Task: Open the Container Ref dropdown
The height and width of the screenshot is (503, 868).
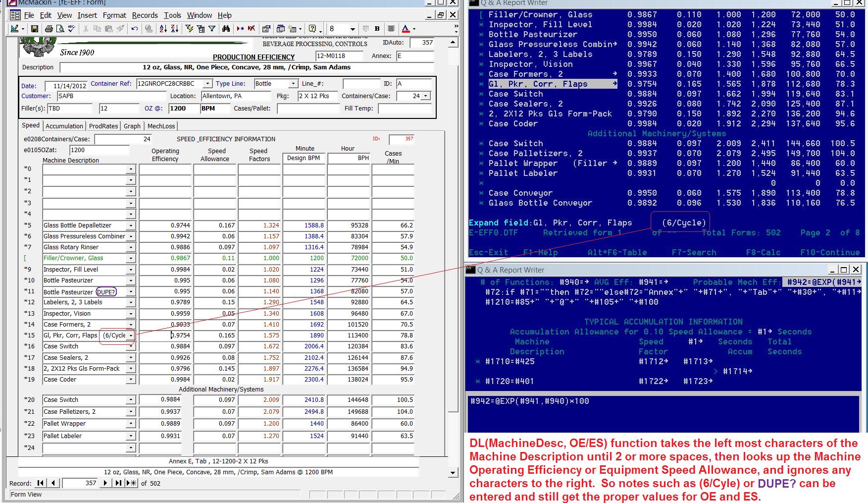Action: (208, 84)
